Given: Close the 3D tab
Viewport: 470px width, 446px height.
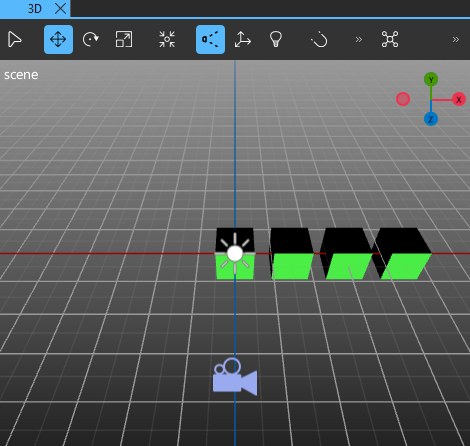Looking at the screenshot, I should tap(60, 8).
